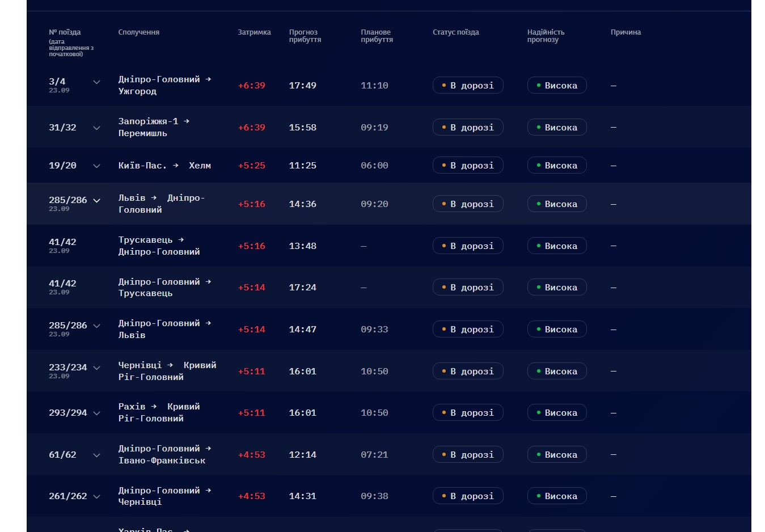Open chevron for train 61/62
This screenshot has width=765, height=532.
click(x=96, y=455)
